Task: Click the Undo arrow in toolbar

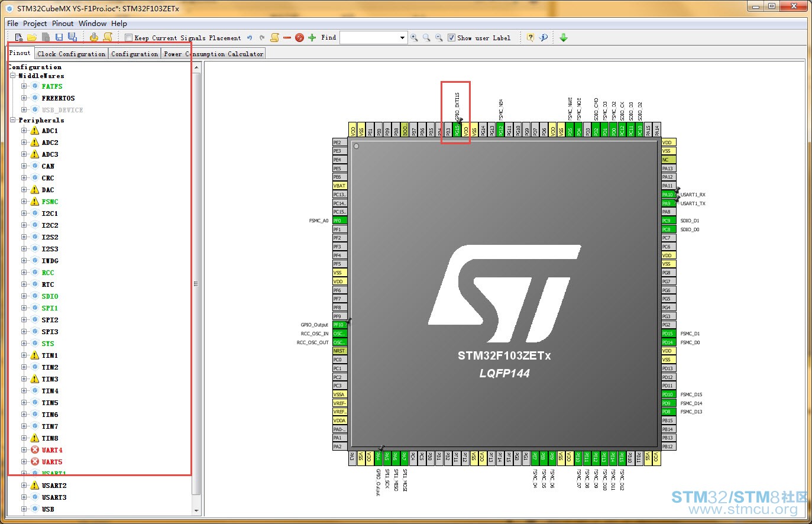Action: coord(250,38)
